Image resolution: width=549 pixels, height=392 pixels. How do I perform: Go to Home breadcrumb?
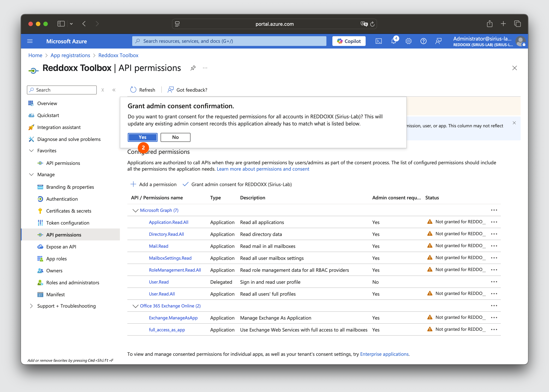pyautogui.click(x=35, y=55)
